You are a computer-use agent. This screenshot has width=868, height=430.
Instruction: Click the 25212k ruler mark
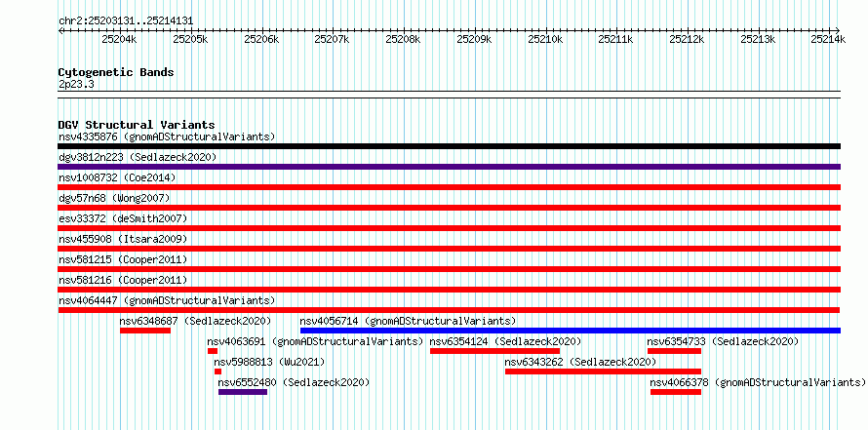tap(687, 40)
